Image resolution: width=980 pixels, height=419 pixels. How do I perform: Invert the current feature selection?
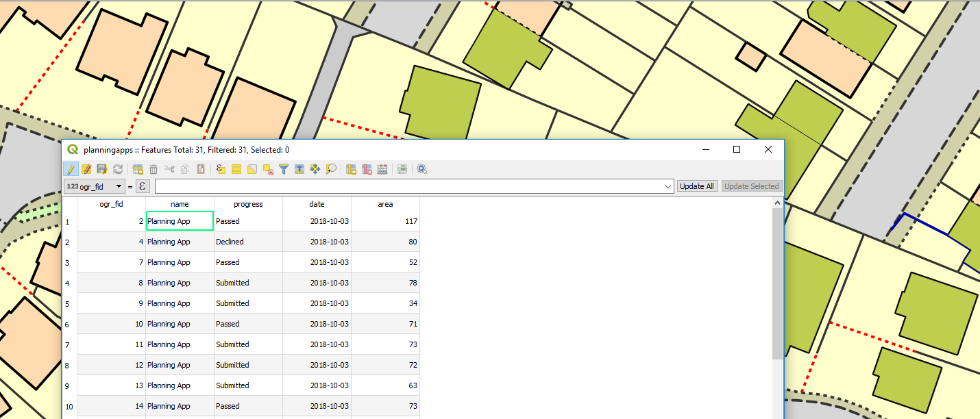(x=252, y=169)
